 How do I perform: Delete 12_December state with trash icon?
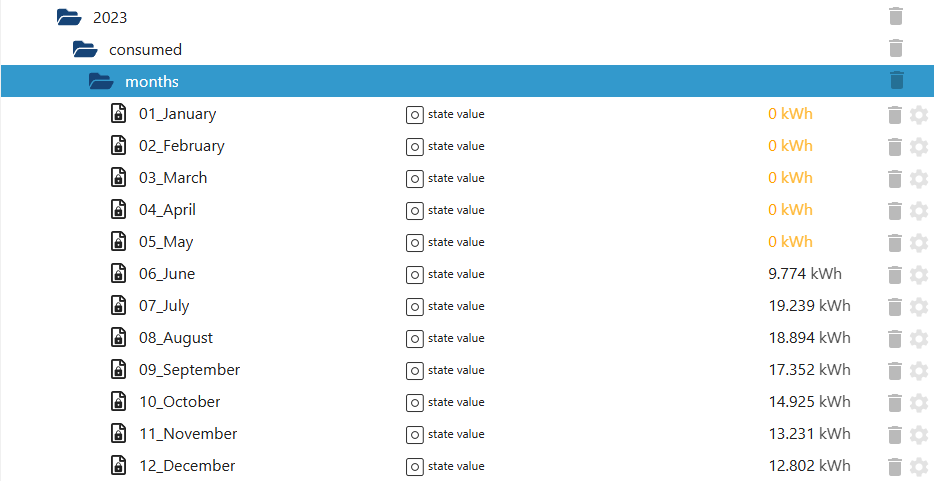[x=895, y=467]
